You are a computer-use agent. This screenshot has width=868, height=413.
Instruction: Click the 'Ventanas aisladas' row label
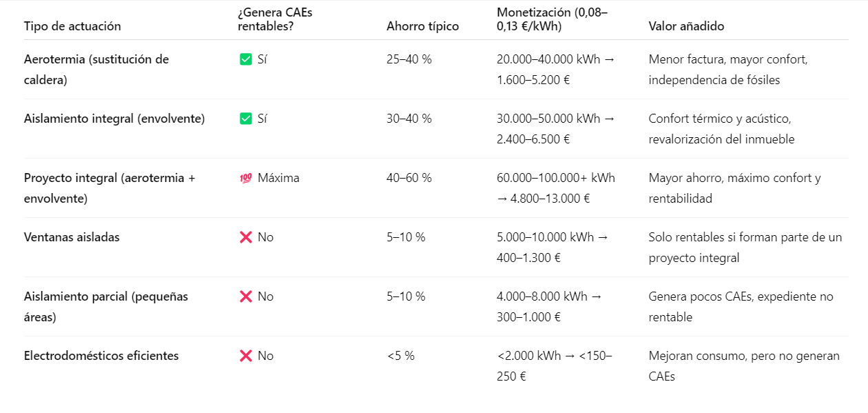[x=72, y=237]
